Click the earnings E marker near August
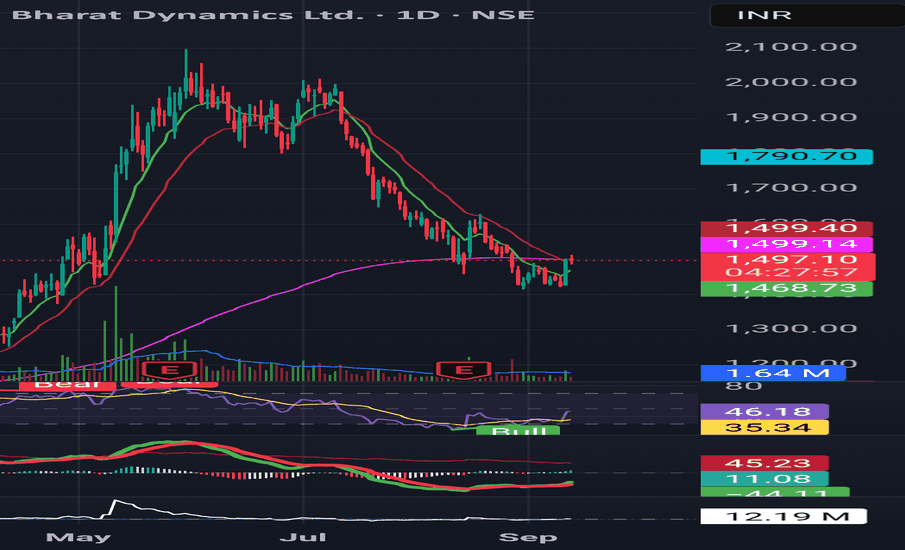 tap(463, 371)
